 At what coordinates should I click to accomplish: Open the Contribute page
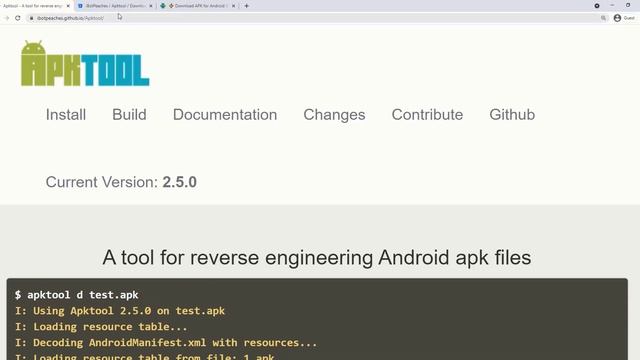427,115
